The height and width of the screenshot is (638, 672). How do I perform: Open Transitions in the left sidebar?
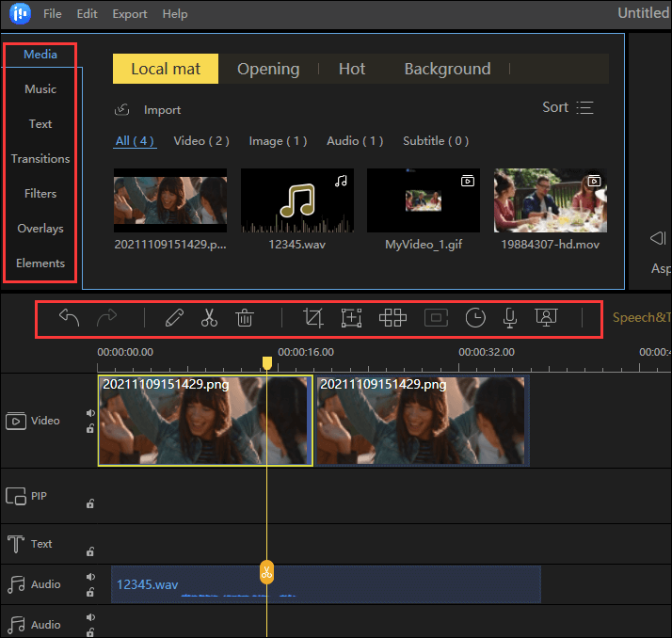pyautogui.click(x=40, y=159)
